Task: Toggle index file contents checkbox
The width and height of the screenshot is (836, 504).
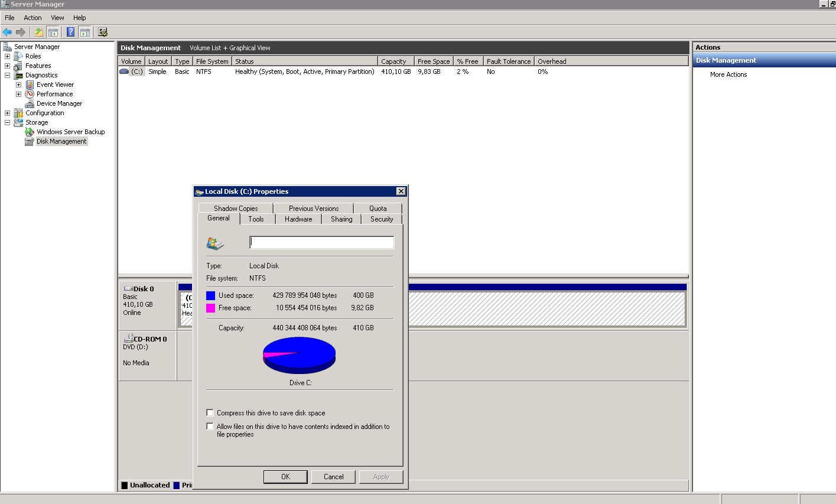Action: 210,426
